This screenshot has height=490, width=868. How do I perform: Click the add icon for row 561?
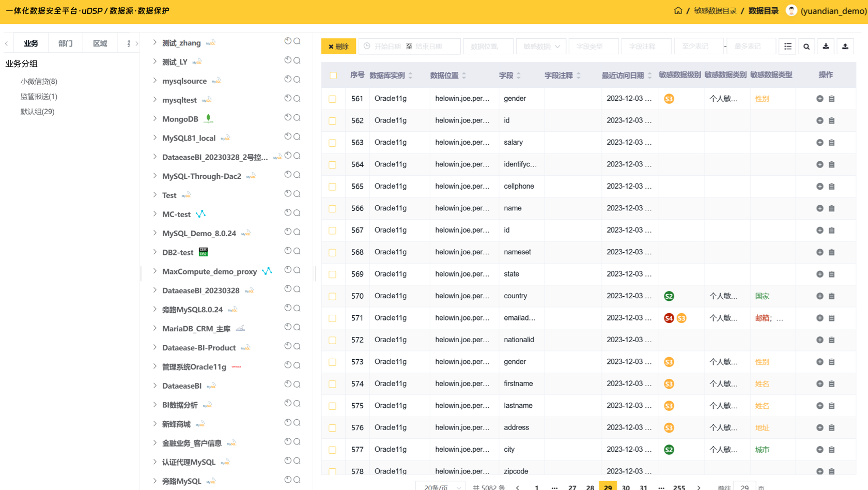click(x=819, y=99)
